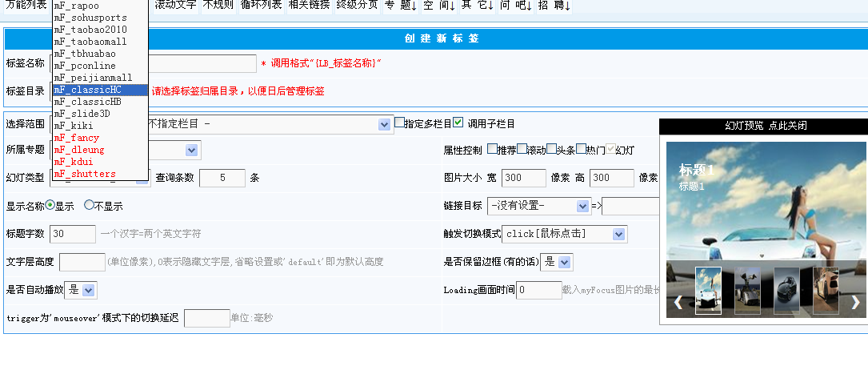
Task: Enable the 热门 attribute checkbox
Action: click(x=581, y=148)
